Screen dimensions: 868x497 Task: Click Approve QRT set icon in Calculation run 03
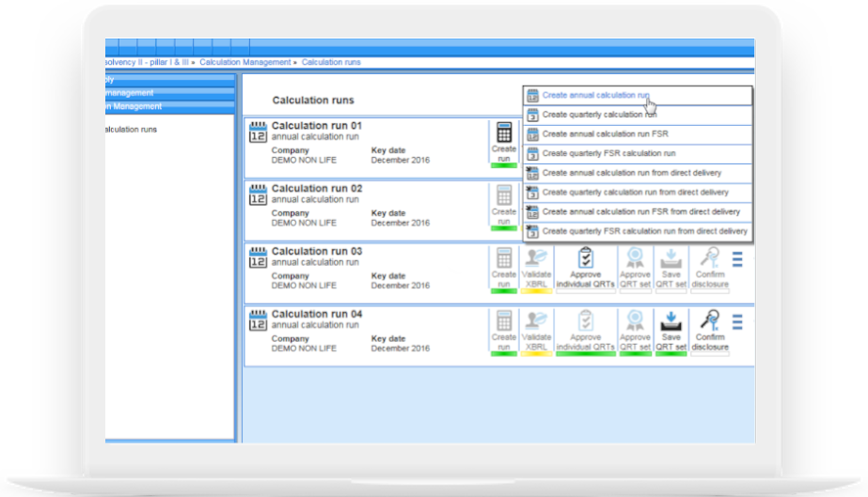point(635,259)
